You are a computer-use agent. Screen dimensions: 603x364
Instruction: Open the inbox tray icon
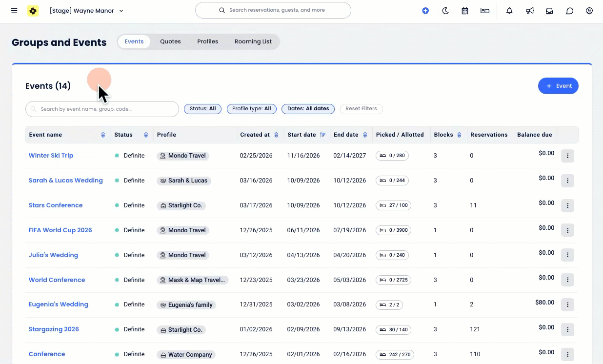click(549, 11)
